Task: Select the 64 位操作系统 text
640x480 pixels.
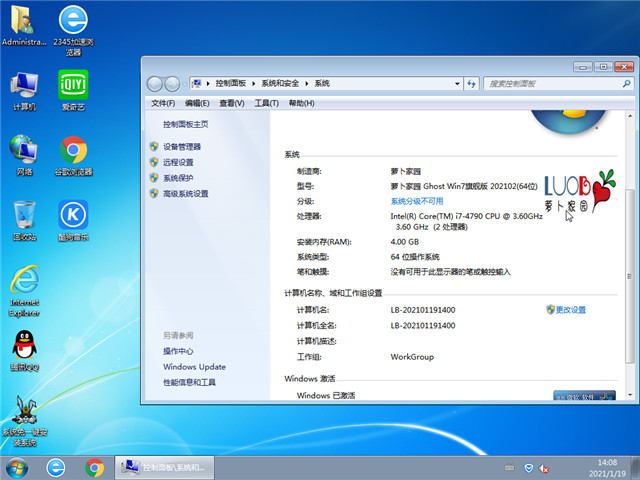Action: [415, 257]
